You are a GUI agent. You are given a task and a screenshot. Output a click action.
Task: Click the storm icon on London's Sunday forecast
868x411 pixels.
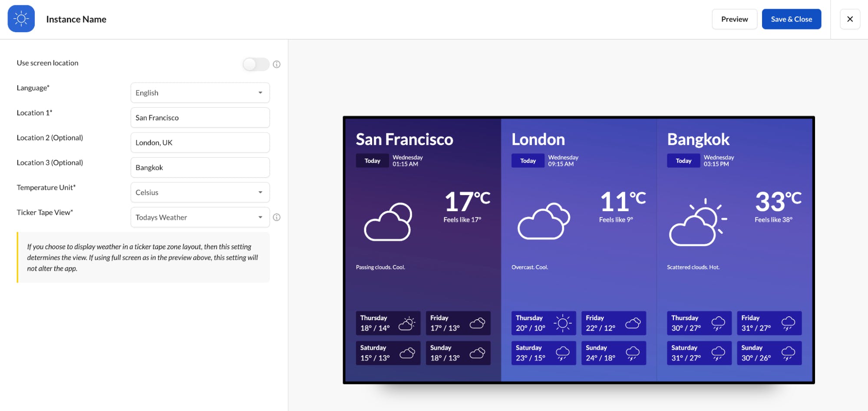click(633, 353)
